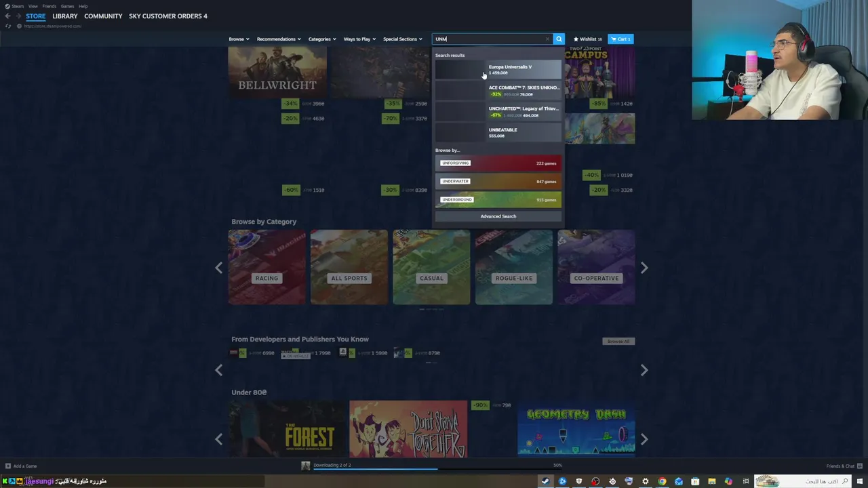Expand the Ways to Play dropdown
Viewport: 868px width, 488px height.
(x=359, y=39)
